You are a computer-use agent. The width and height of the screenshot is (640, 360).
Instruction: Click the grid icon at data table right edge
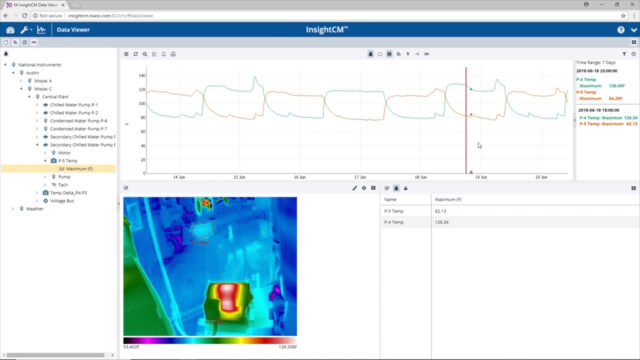(x=633, y=188)
